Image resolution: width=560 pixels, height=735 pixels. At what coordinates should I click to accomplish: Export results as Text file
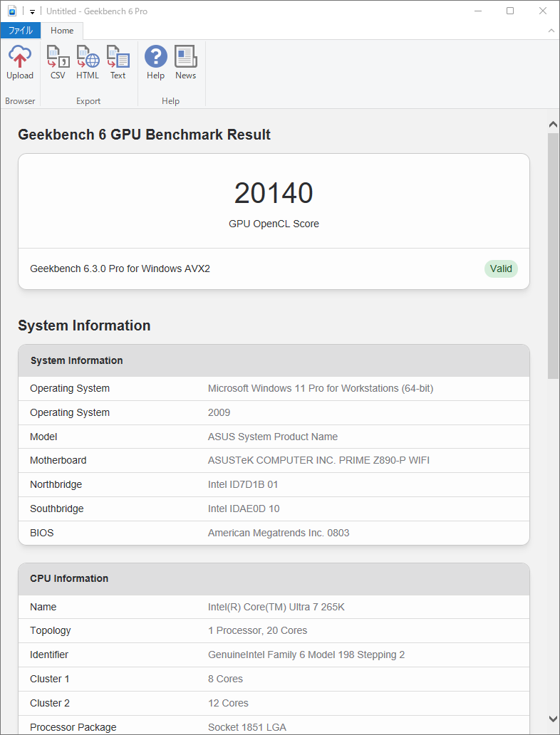118,63
